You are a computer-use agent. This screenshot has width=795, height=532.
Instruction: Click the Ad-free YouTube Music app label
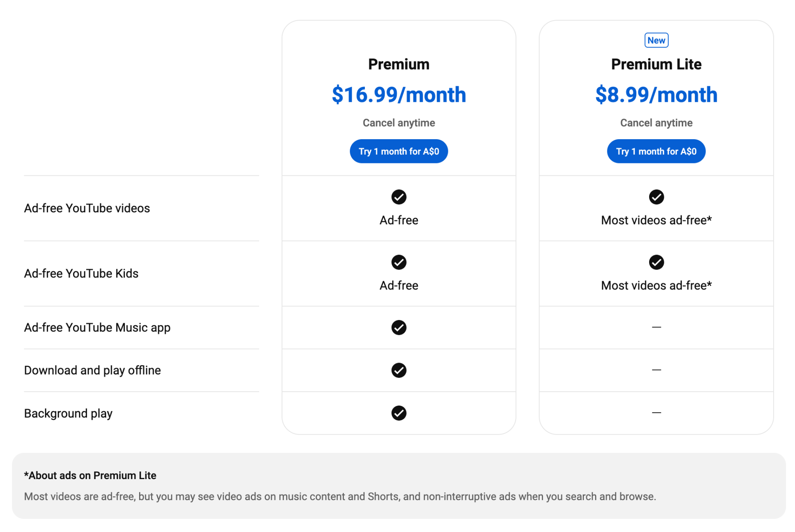click(97, 328)
